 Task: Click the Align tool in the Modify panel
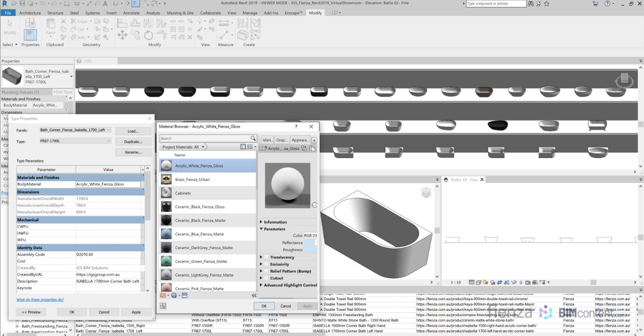pyautogui.click(x=122, y=22)
